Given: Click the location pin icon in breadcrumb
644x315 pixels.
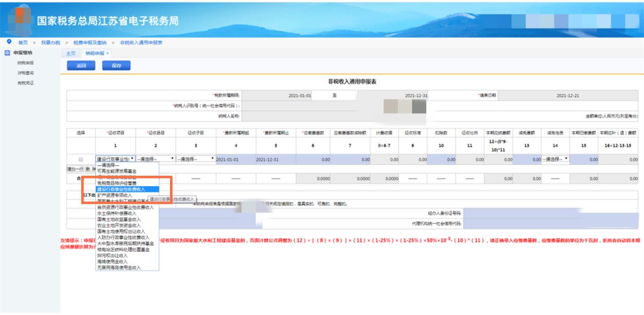Looking at the screenshot, I should (x=8, y=42).
